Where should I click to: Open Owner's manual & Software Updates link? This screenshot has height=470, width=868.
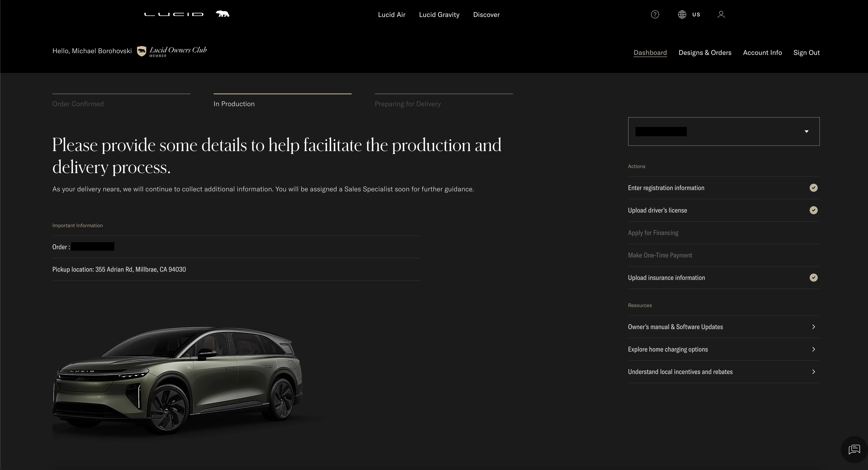(x=724, y=327)
